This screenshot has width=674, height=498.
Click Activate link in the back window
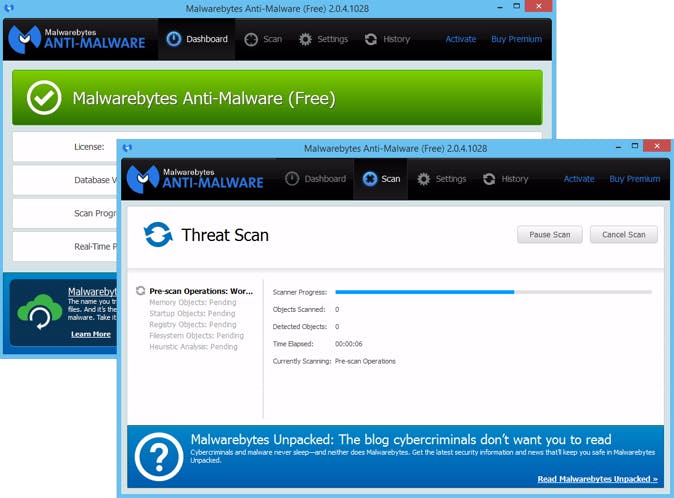pos(461,39)
